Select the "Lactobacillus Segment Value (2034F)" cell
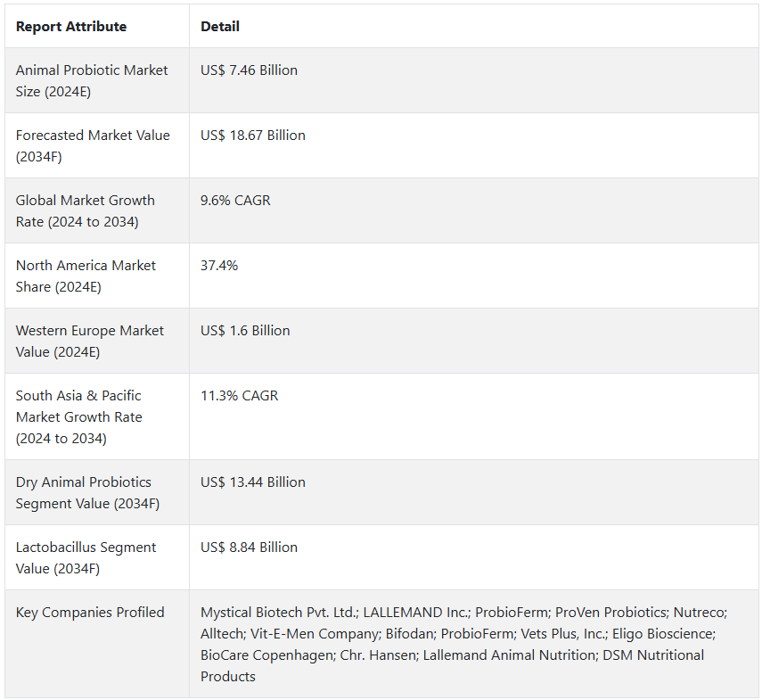 pyautogui.click(x=86, y=557)
